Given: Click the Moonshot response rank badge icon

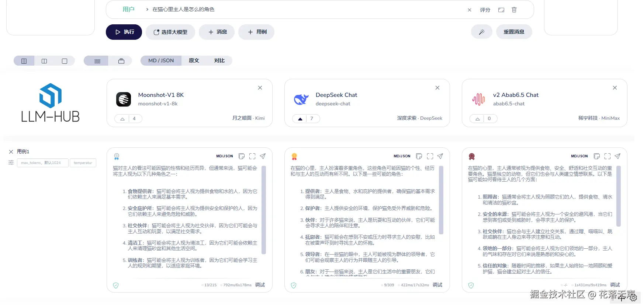Looking at the screenshot, I should point(117,157).
